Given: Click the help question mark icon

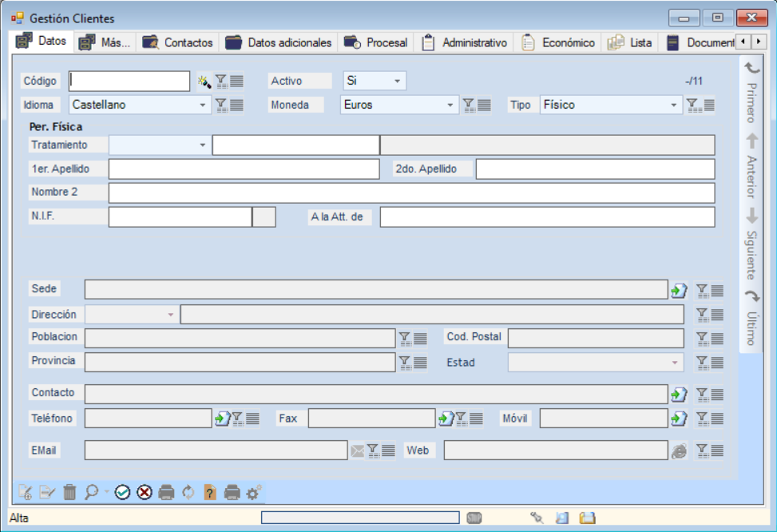Looking at the screenshot, I should pos(210,493).
